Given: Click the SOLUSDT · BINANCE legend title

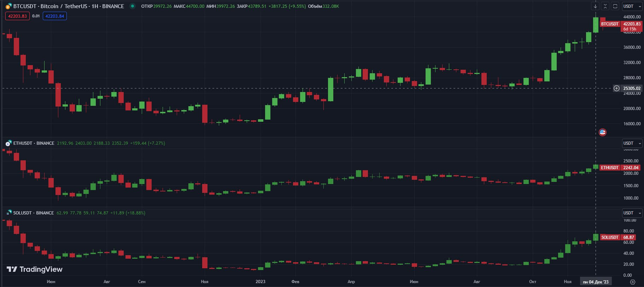Looking at the screenshot, I should pos(34,213).
